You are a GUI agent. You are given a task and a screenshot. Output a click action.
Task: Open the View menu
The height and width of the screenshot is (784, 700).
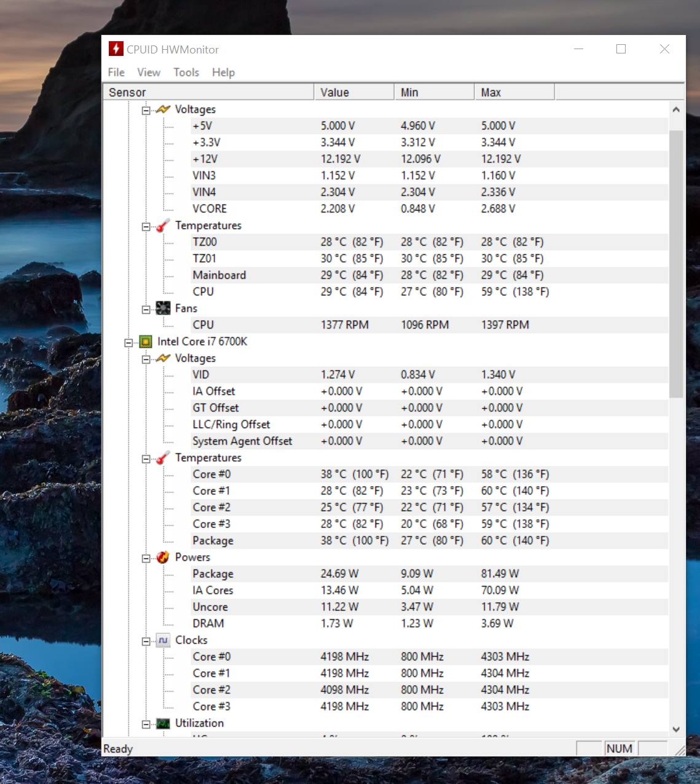click(x=148, y=72)
